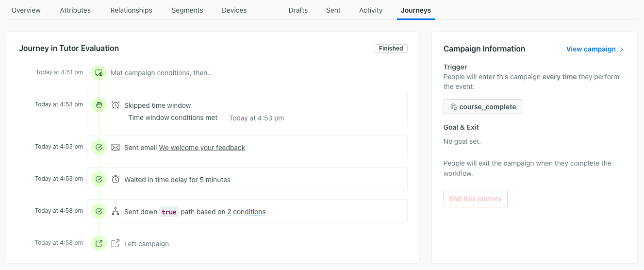Image resolution: width=644 pixels, height=270 pixels.
Task: Click the campaign conditions trigger icon
Action: point(99,73)
